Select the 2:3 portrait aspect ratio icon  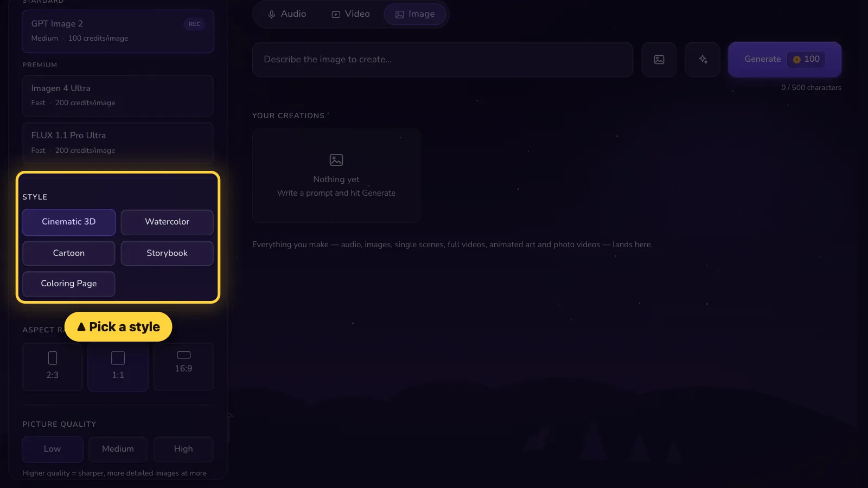[53, 358]
